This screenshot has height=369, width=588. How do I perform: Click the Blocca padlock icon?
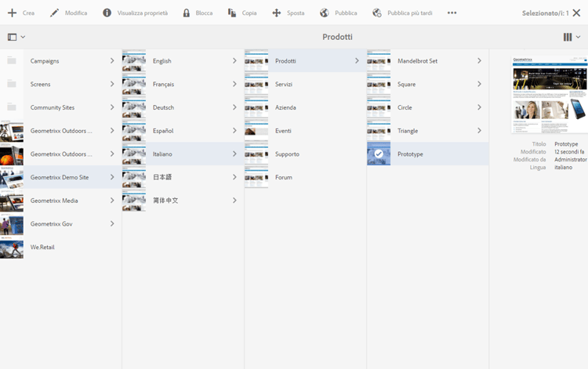187,13
